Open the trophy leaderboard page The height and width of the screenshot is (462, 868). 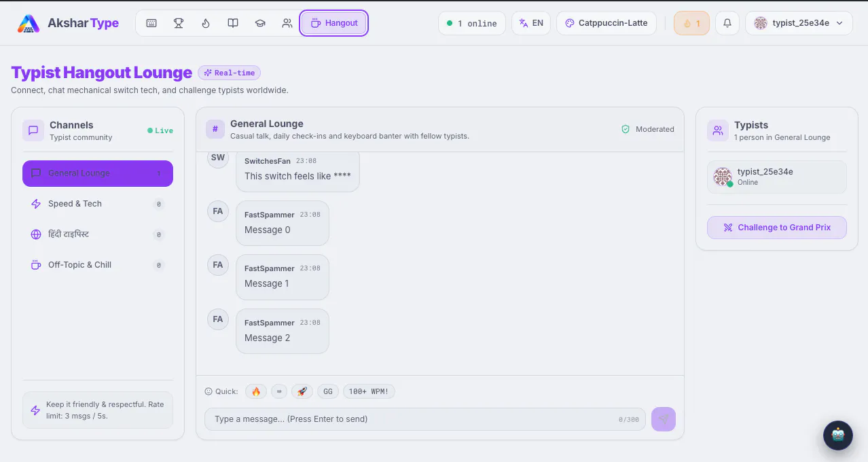(179, 23)
